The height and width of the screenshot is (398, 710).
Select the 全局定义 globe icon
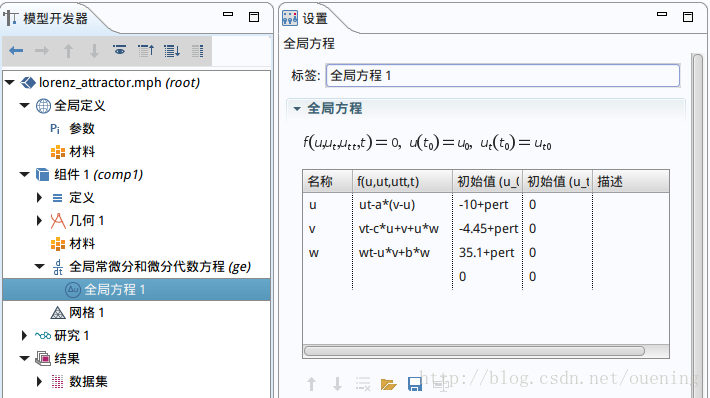point(43,106)
